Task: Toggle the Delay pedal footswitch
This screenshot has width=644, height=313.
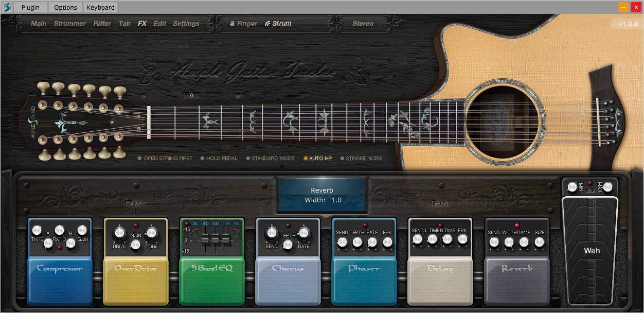Action: [x=440, y=281]
